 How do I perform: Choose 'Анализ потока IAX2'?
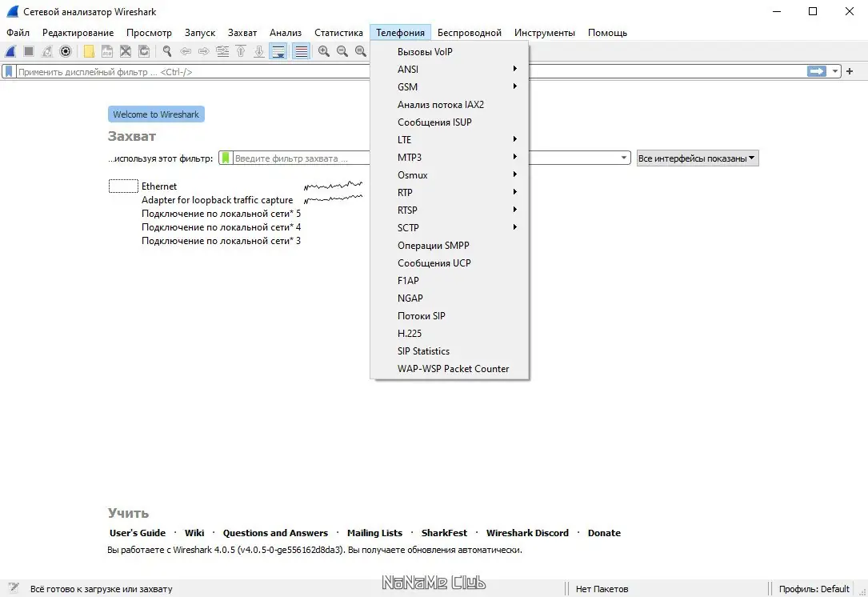coord(450,105)
